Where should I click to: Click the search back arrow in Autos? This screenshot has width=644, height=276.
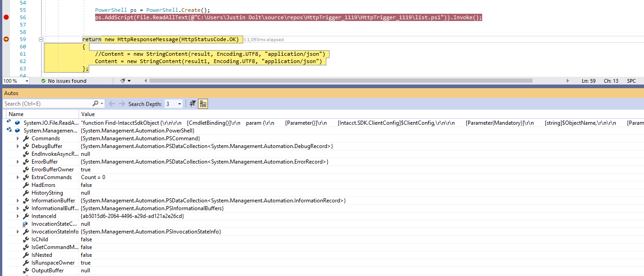coord(112,104)
